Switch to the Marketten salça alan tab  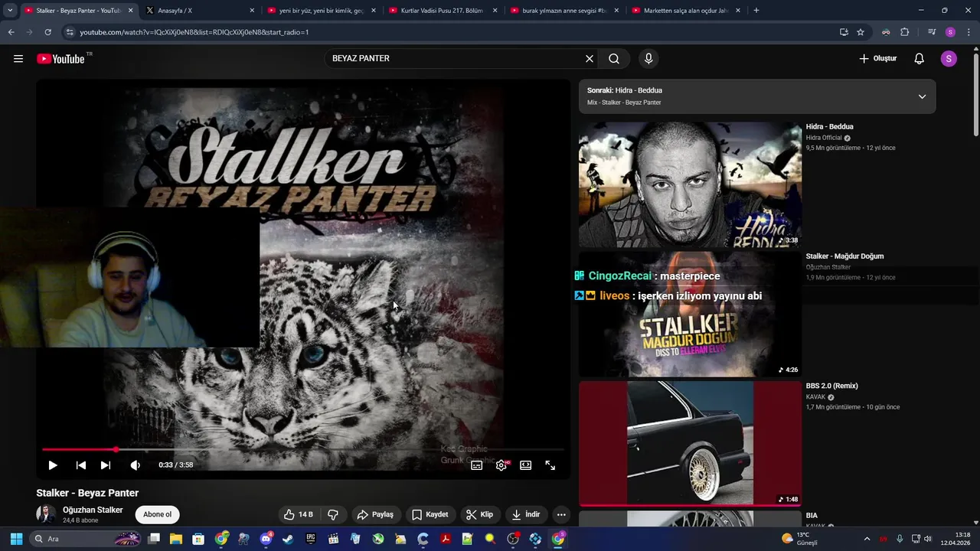point(684,11)
